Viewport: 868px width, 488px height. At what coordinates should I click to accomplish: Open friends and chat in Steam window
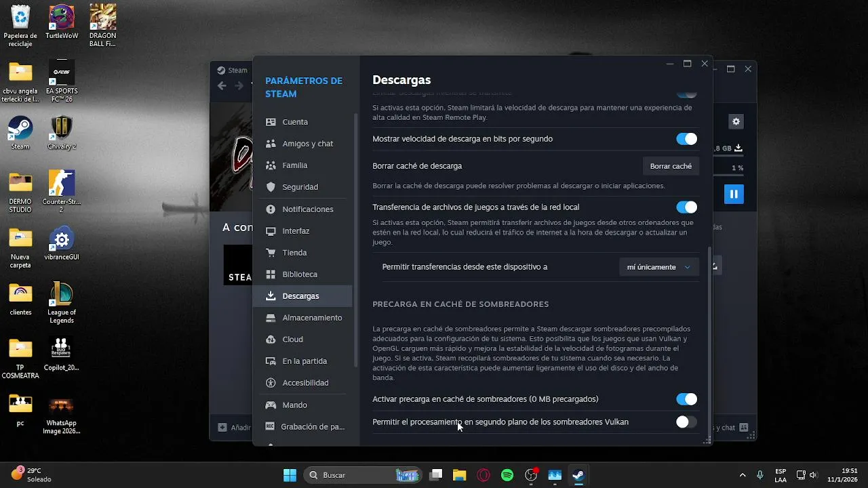(732, 428)
